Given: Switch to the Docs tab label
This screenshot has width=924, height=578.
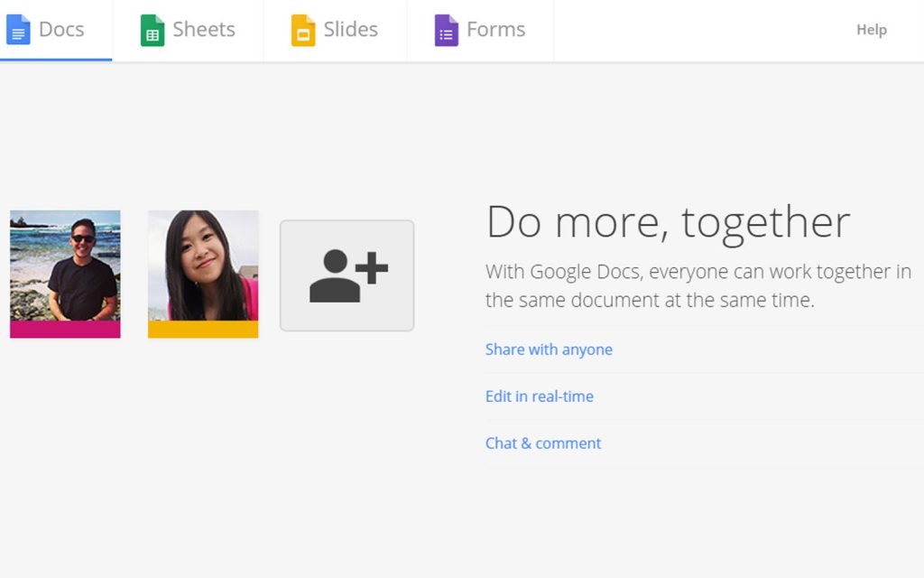Looking at the screenshot, I should [x=61, y=30].
